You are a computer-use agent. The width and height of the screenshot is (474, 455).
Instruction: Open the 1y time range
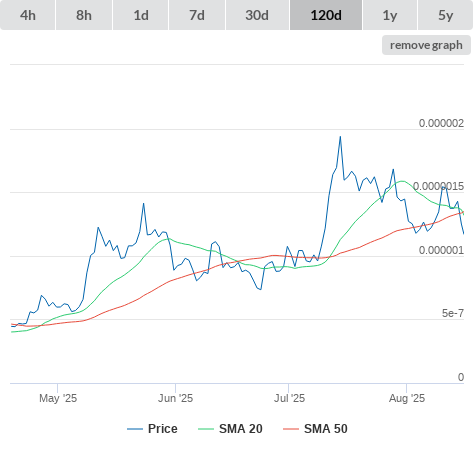click(390, 15)
